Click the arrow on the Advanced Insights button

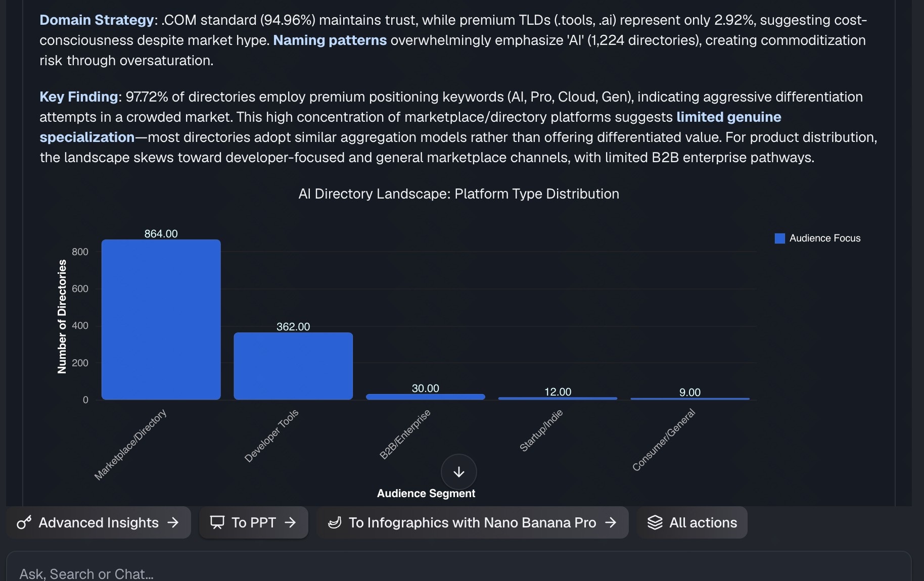[x=173, y=522]
